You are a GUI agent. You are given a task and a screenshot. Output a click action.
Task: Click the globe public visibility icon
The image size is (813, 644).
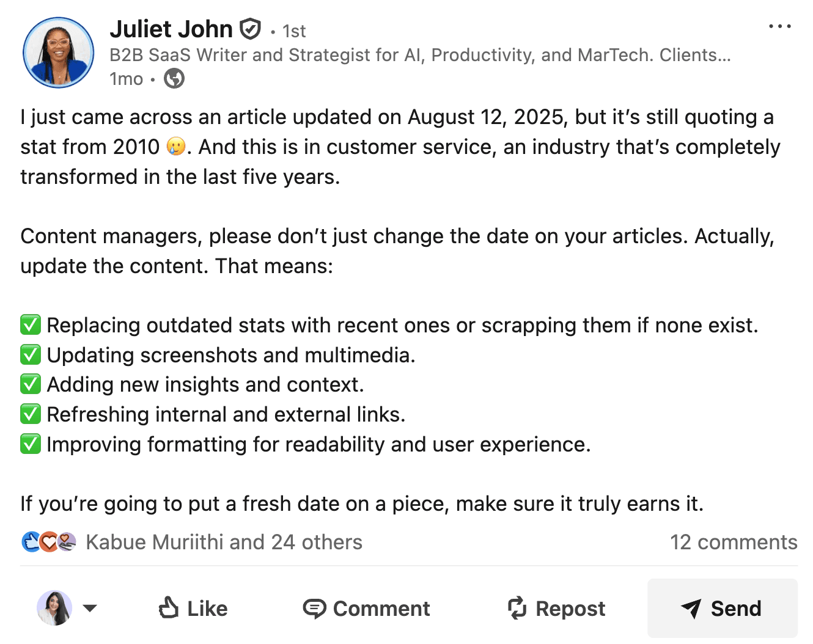coord(174,79)
